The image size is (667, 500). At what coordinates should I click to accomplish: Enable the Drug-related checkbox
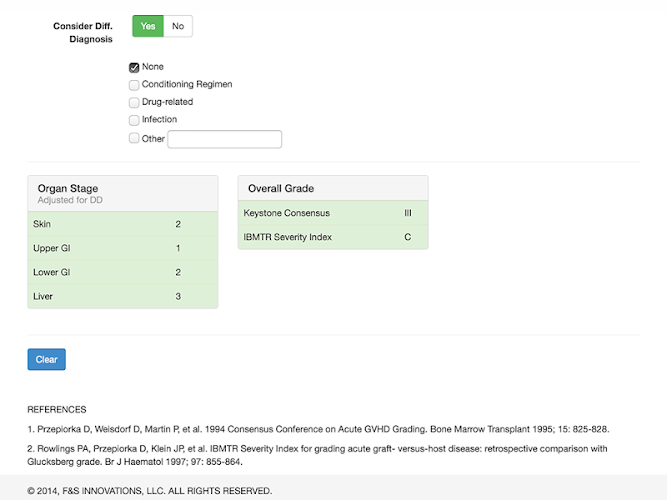[x=134, y=102]
